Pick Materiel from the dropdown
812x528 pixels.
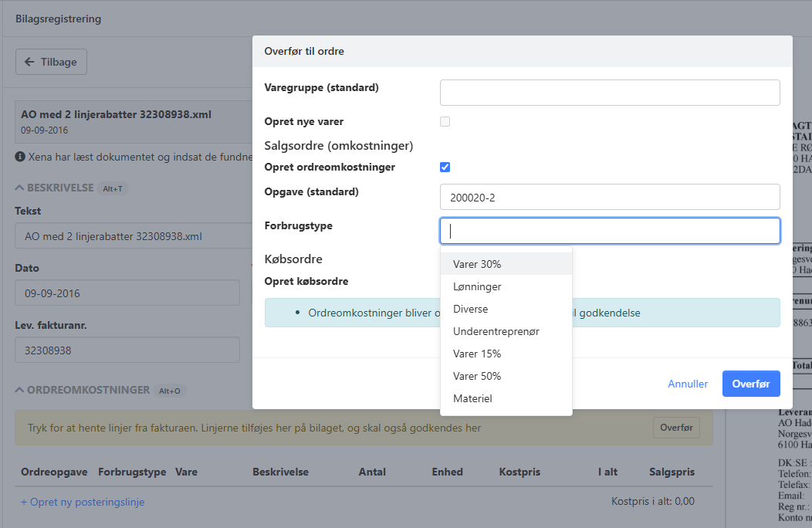pyautogui.click(x=472, y=398)
